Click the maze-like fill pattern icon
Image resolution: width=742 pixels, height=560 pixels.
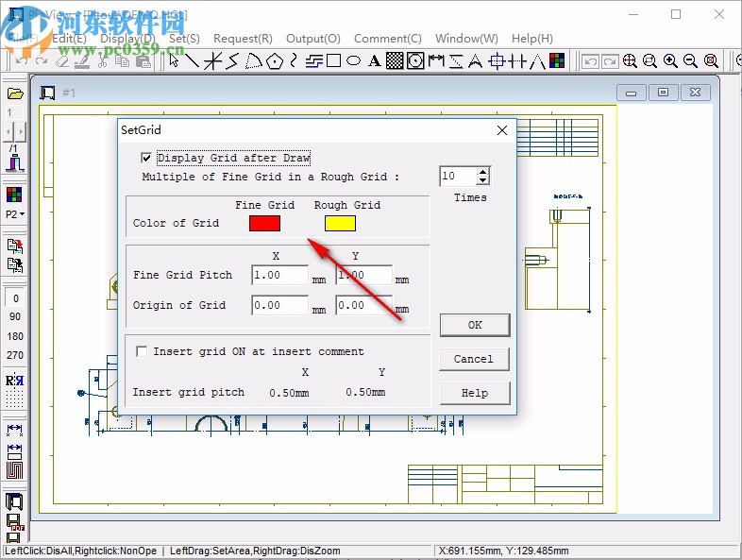[15, 470]
